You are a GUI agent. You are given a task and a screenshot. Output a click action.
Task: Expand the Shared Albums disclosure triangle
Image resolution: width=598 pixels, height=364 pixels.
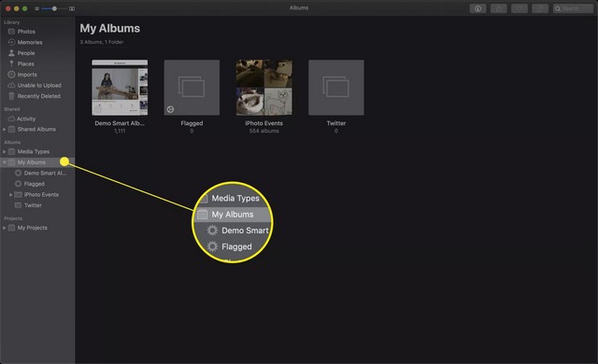[x=4, y=130]
